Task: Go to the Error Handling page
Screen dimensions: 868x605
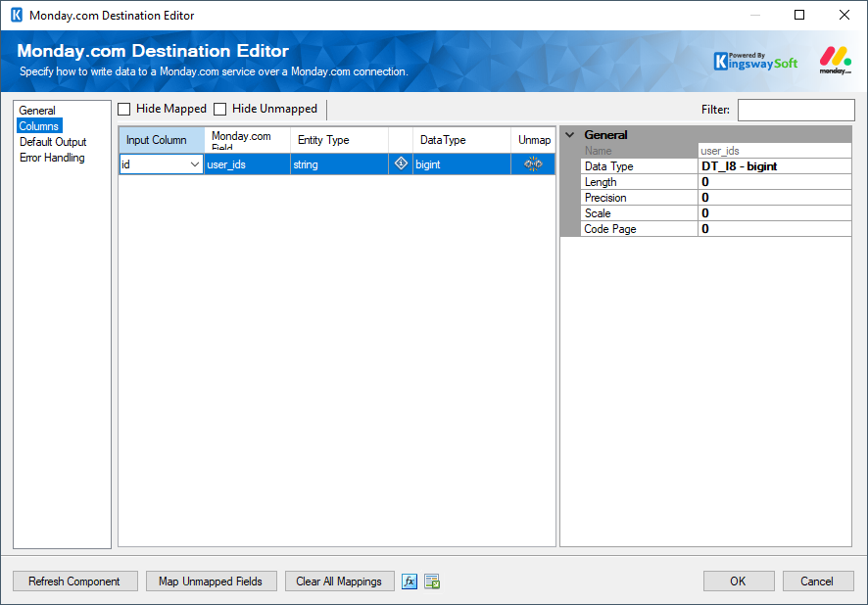Action: [x=52, y=158]
